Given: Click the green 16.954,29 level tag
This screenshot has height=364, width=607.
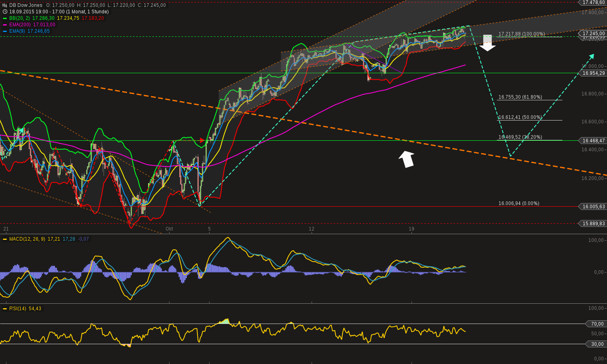Looking at the screenshot, I should [x=594, y=73].
